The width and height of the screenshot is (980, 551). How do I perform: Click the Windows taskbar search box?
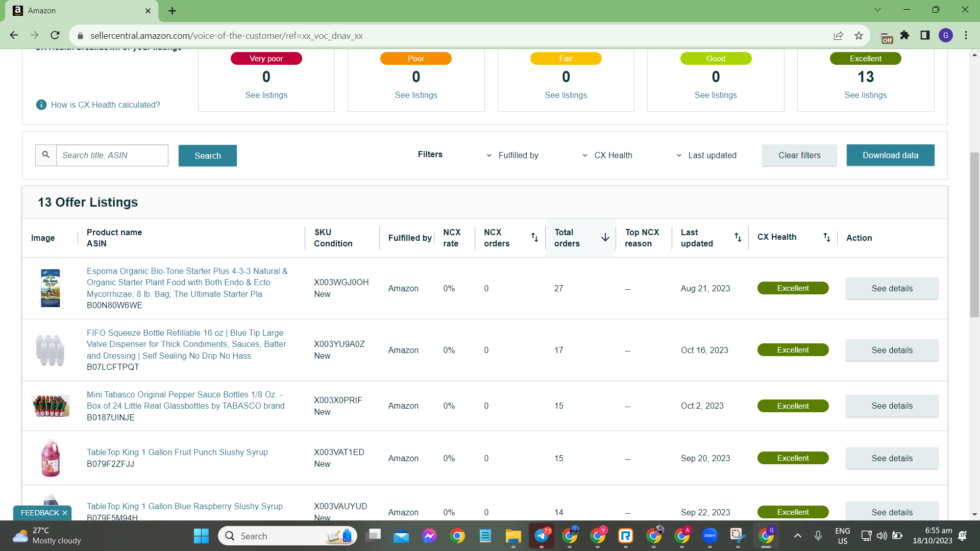[x=288, y=536]
